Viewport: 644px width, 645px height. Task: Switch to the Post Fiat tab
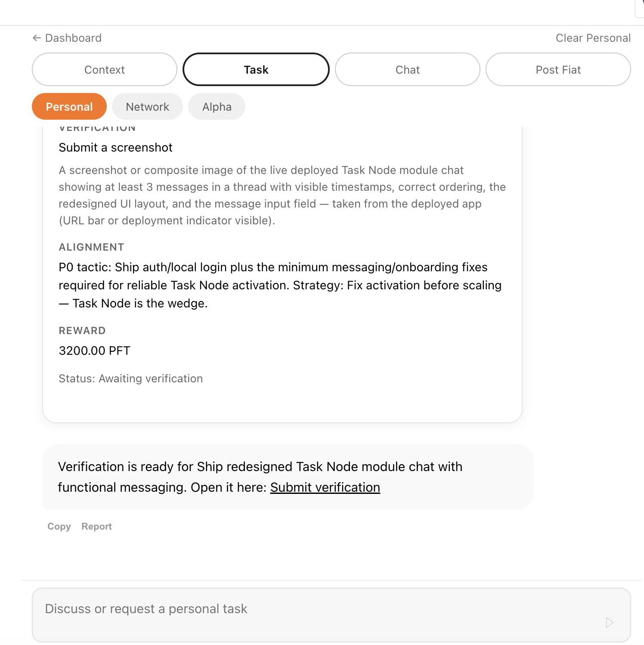point(558,69)
